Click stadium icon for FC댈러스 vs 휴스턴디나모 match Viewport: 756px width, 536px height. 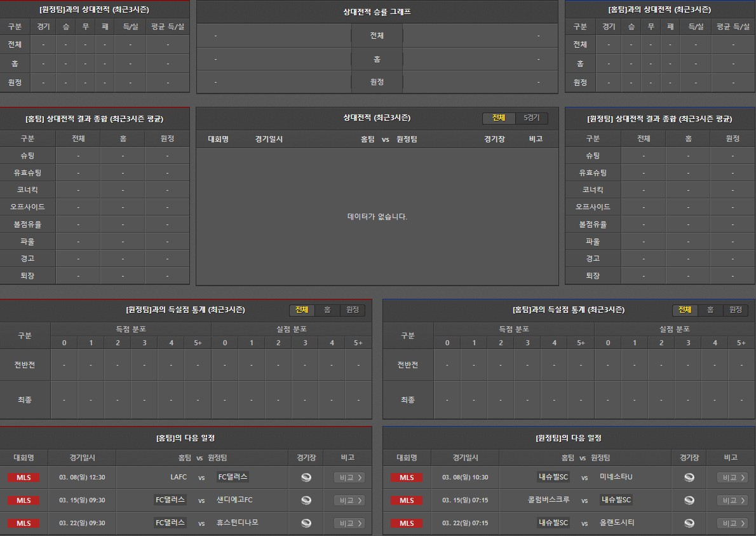click(x=306, y=523)
